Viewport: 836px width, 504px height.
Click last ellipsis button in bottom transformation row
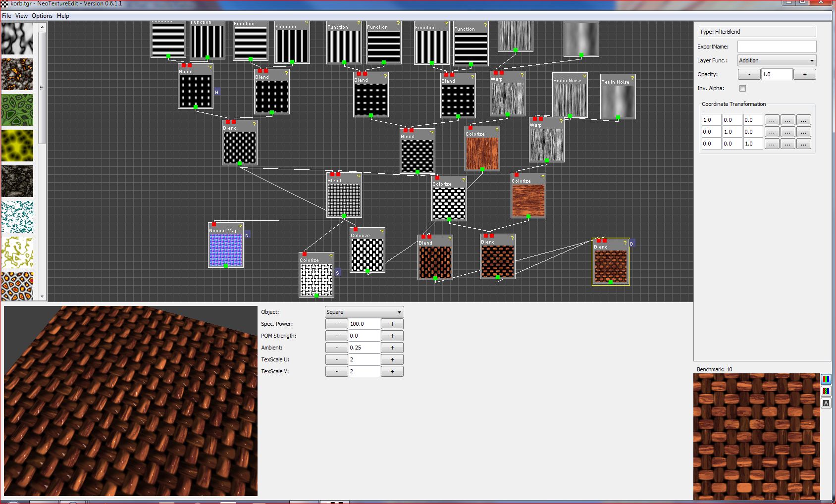click(803, 144)
